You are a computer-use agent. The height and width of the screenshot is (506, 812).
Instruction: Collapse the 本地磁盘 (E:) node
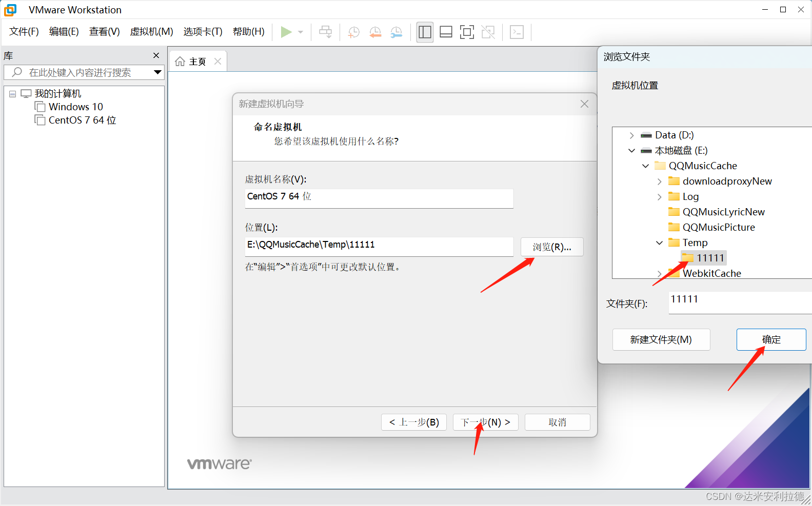[632, 151]
